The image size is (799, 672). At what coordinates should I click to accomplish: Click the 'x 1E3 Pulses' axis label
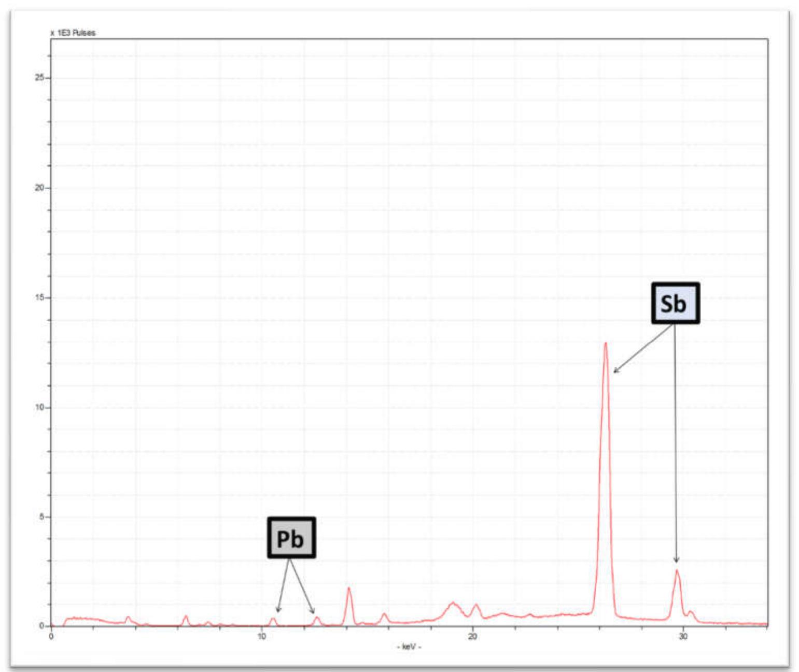coord(73,33)
